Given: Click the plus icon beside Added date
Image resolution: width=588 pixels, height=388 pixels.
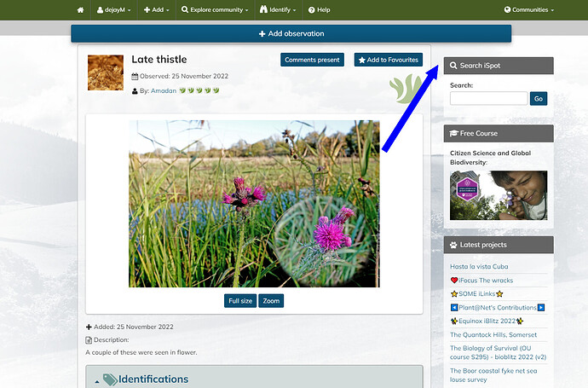Looking at the screenshot, I should pyautogui.click(x=89, y=327).
